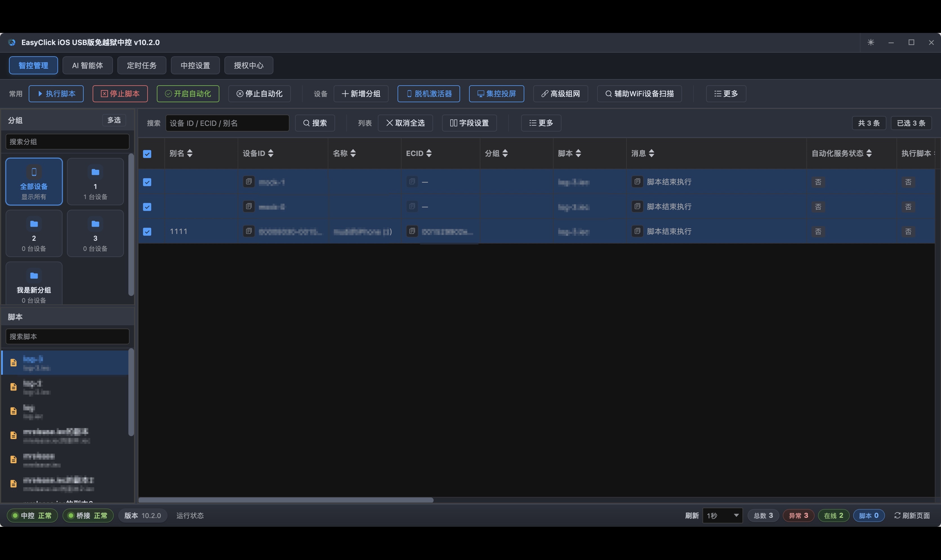
Task: Open the 授权中心 tab
Action: [x=249, y=65]
